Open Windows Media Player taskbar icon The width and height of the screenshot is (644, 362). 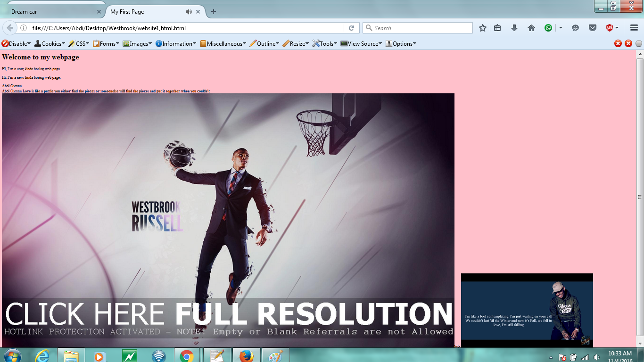99,356
